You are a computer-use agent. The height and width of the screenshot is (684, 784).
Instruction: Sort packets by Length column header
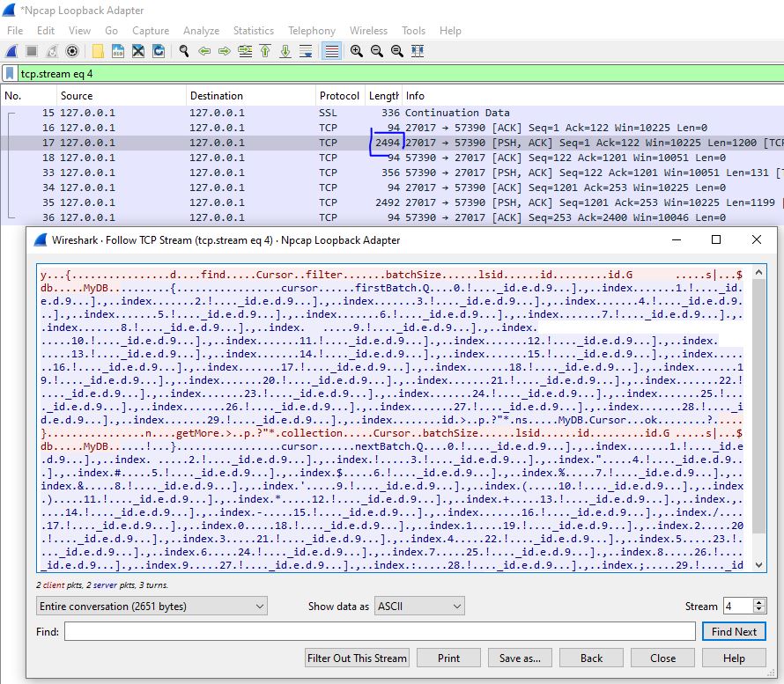coord(383,95)
